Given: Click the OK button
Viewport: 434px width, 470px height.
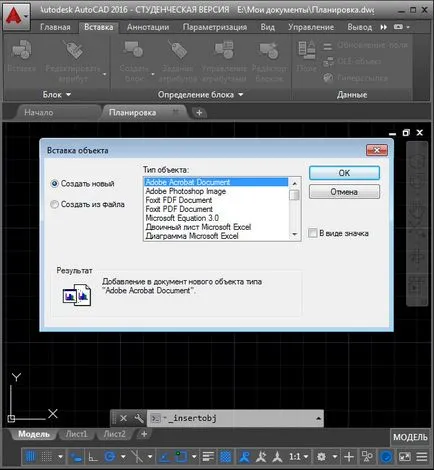Looking at the screenshot, I should coord(344,173).
